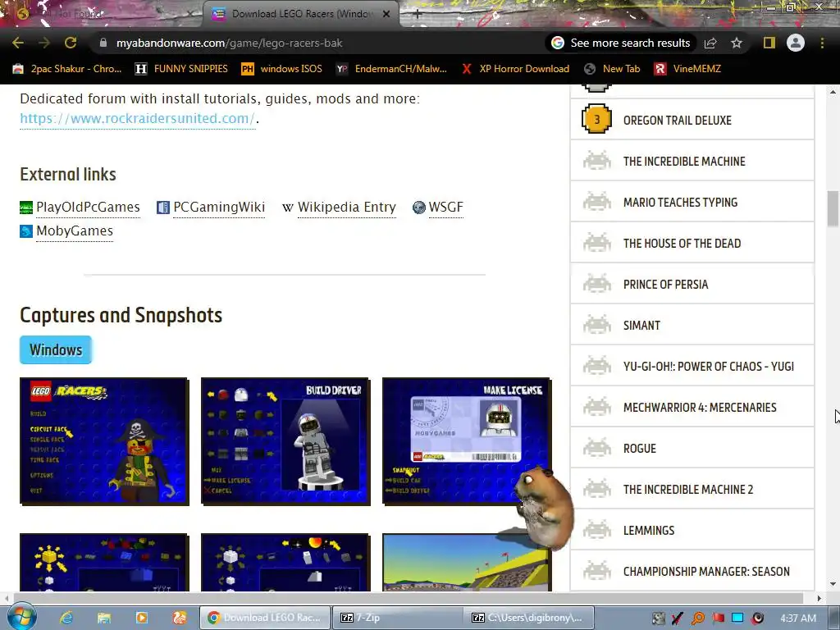Click the 4:37 AM system clock
The height and width of the screenshot is (630, 840).
[x=798, y=619]
